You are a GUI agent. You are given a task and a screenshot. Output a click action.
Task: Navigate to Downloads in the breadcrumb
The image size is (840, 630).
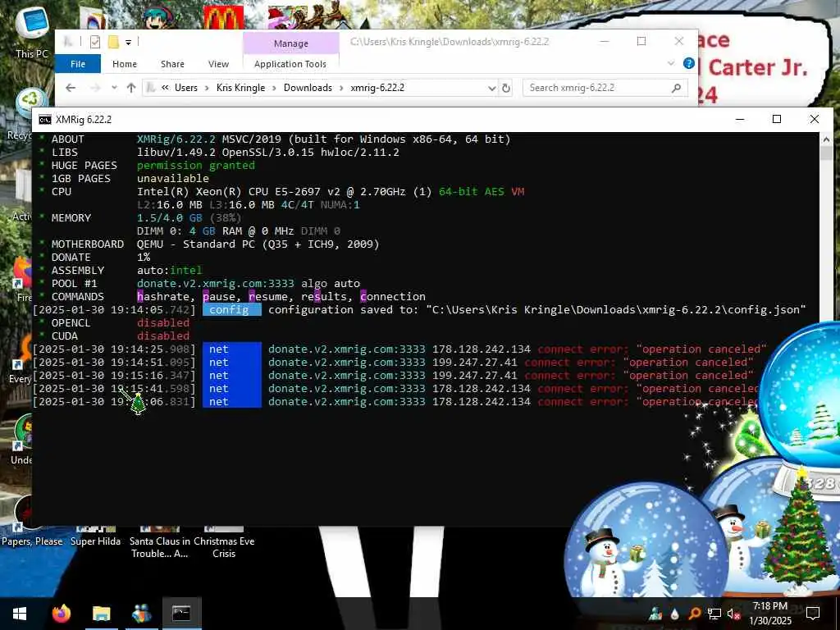pos(308,88)
